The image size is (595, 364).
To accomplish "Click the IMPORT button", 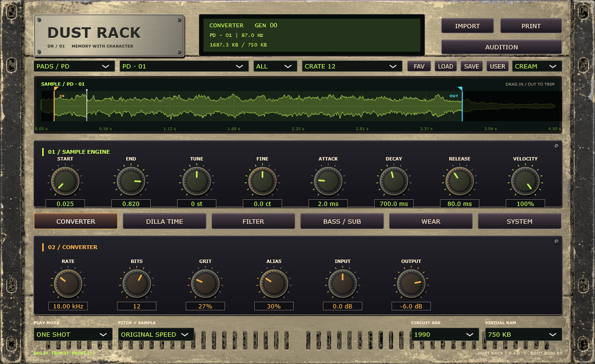I will click(468, 26).
